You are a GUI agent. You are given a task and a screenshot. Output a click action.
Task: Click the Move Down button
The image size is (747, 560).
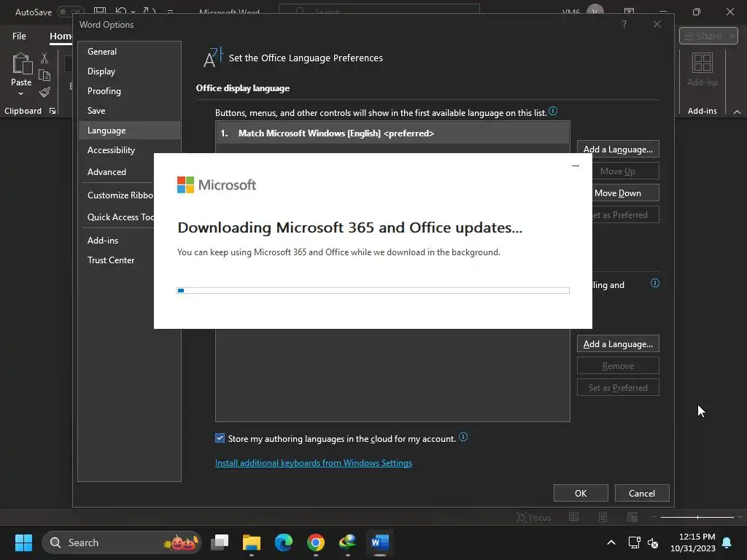(x=625, y=192)
